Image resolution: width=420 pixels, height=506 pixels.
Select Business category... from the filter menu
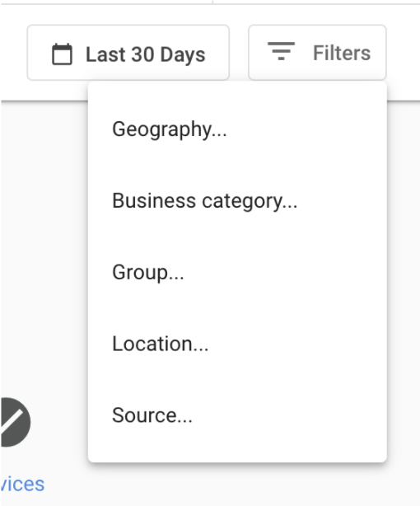click(x=237, y=201)
